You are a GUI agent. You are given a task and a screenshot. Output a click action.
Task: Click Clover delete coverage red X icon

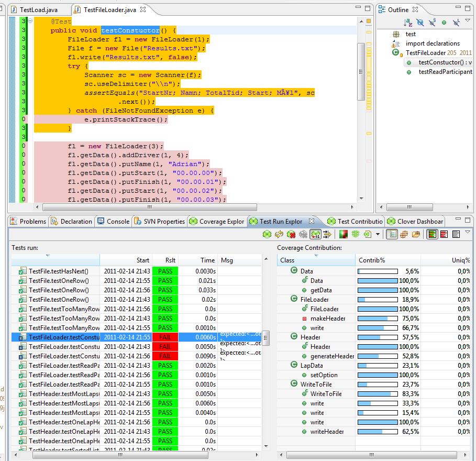(291, 234)
